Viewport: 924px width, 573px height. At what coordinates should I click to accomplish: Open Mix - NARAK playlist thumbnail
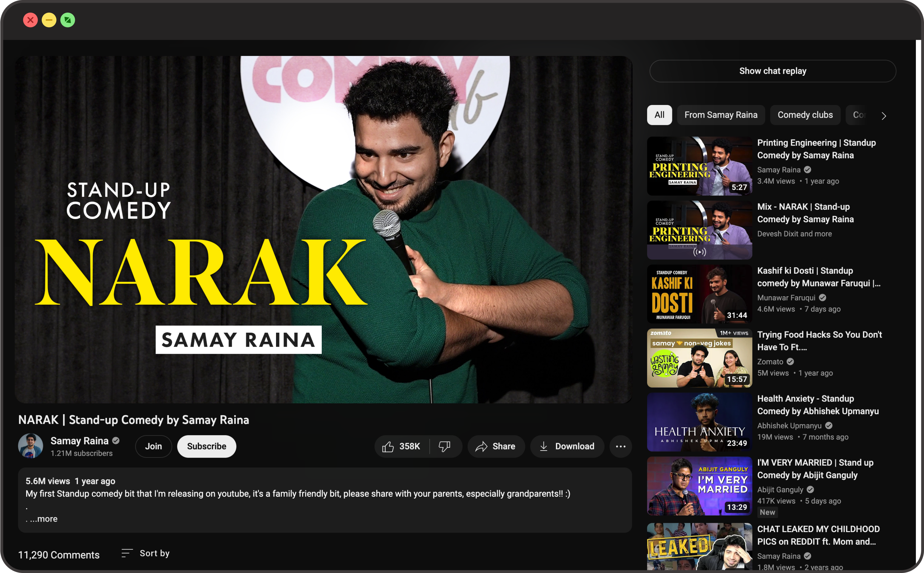699,230
